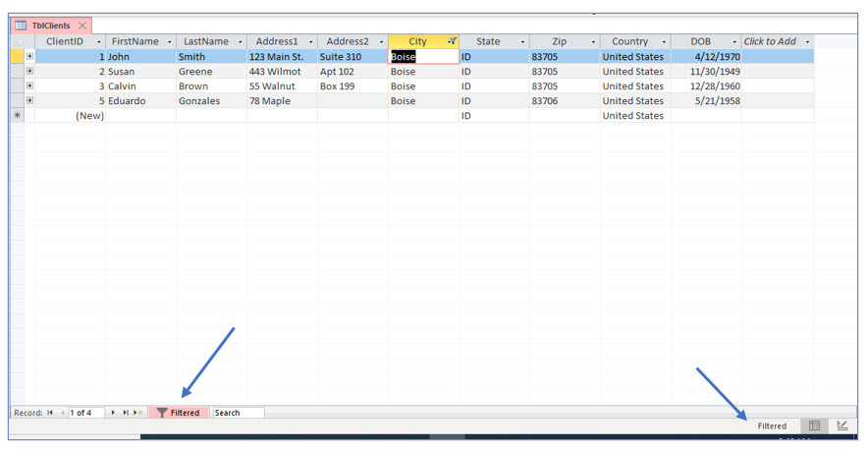Click the Zip cell 83706
The image size is (868, 452).
pos(564,101)
